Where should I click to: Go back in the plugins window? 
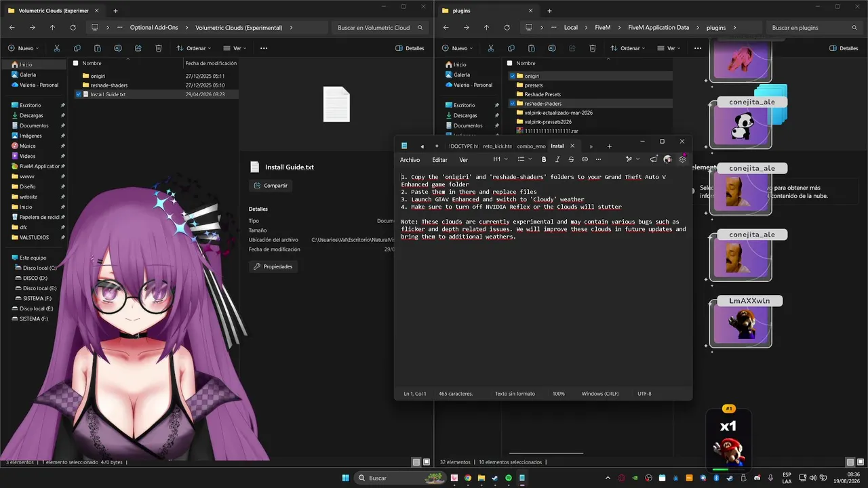click(x=446, y=28)
